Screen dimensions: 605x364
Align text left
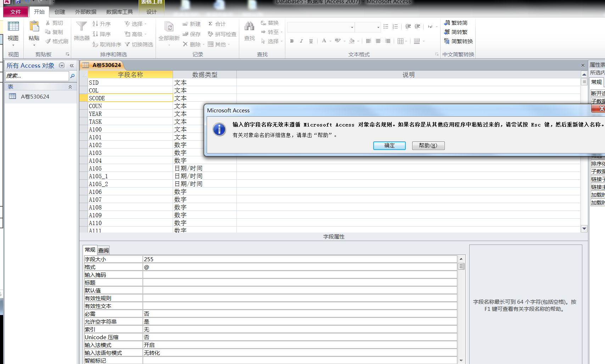click(x=369, y=41)
